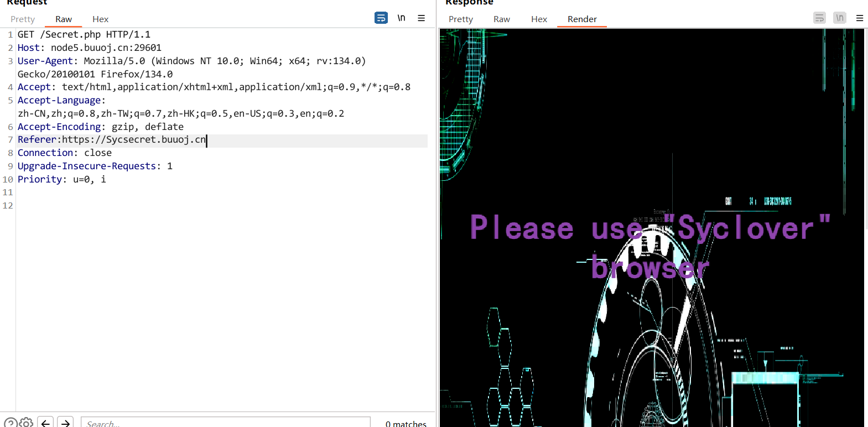Click the Upgrade-Insecure-Requests header line
The height and width of the screenshot is (427, 868).
(95, 166)
